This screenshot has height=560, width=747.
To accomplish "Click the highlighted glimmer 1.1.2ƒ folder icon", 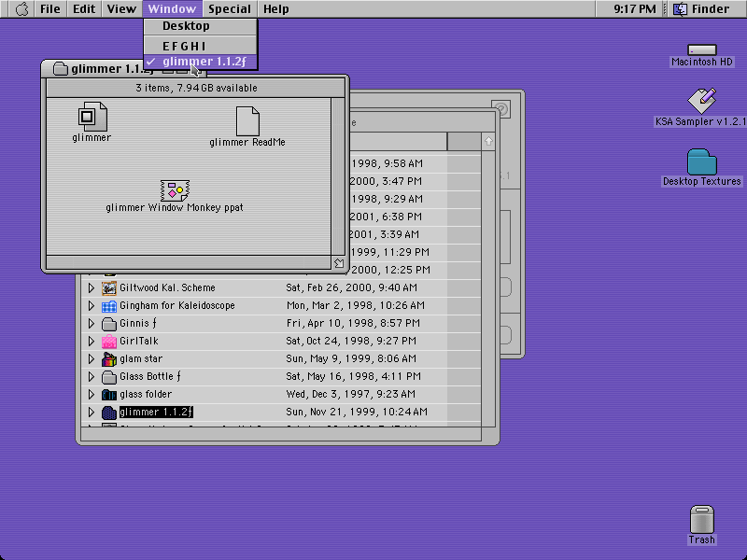I will click(109, 413).
